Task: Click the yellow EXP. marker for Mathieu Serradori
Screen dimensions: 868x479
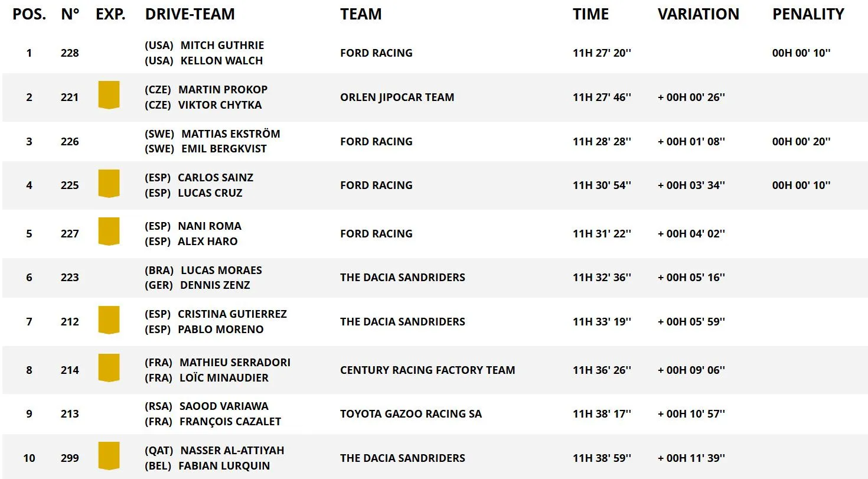Action: click(109, 368)
